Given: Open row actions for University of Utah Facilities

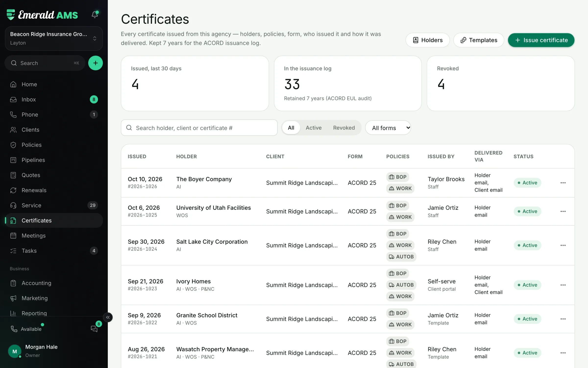Looking at the screenshot, I should point(563,211).
